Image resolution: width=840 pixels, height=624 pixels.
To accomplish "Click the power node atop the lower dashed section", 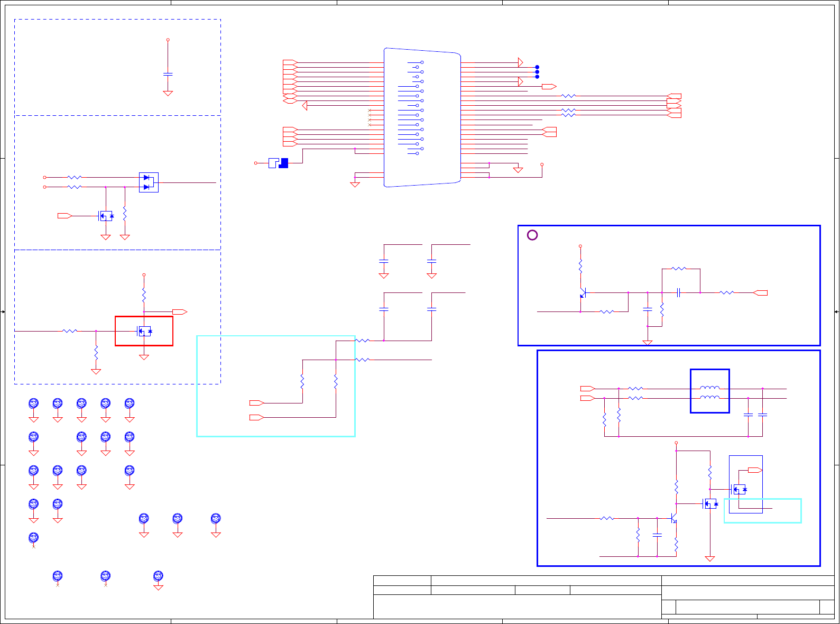I will 144,275.
